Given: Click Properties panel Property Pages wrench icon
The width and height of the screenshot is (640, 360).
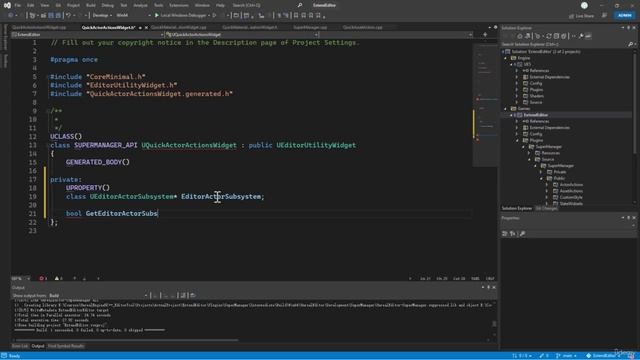Looking at the screenshot, I should (522, 233).
